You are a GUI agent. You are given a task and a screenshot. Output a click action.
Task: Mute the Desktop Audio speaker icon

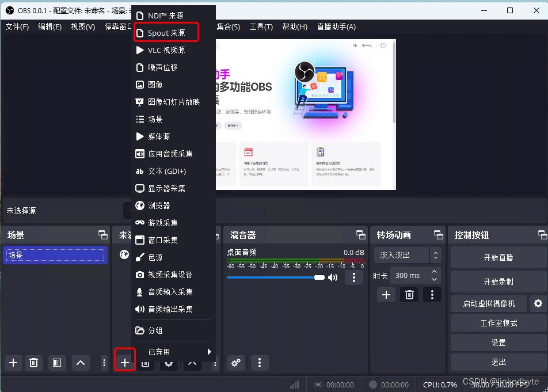click(333, 277)
